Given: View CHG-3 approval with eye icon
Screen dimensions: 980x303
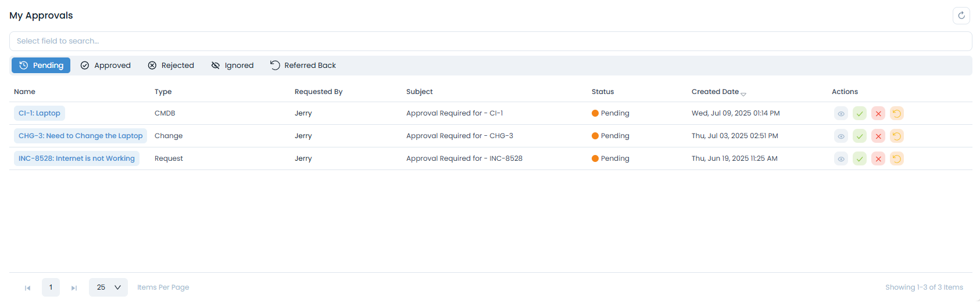Looking at the screenshot, I should (841, 136).
